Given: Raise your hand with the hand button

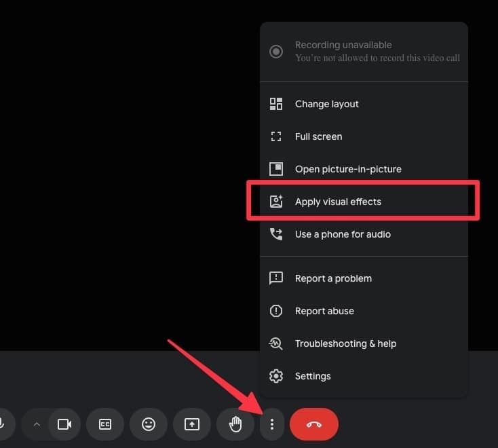Looking at the screenshot, I should click(235, 424).
